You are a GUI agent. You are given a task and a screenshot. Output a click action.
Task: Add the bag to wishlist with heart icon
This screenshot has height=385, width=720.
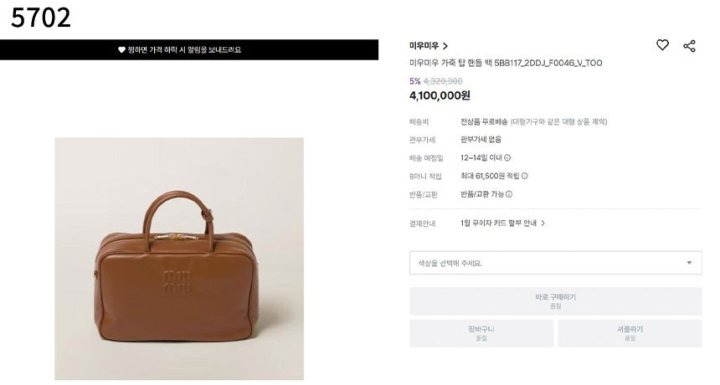coord(662,45)
